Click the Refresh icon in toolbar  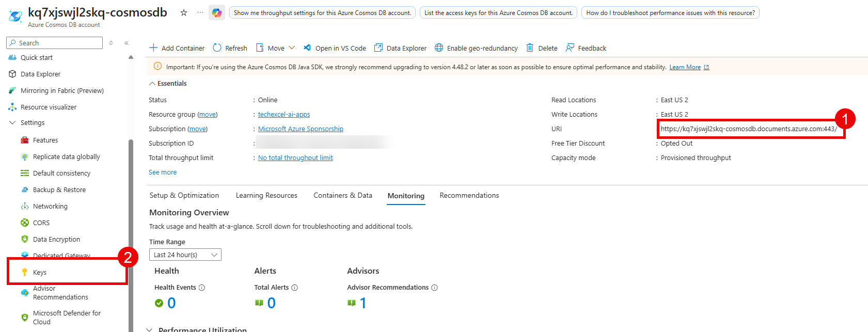[217, 48]
